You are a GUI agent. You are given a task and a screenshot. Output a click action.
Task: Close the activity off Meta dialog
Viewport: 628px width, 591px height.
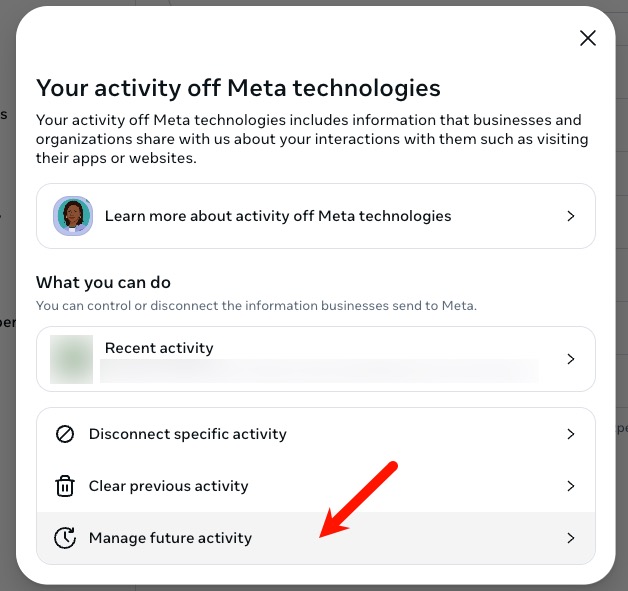(x=588, y=38)
